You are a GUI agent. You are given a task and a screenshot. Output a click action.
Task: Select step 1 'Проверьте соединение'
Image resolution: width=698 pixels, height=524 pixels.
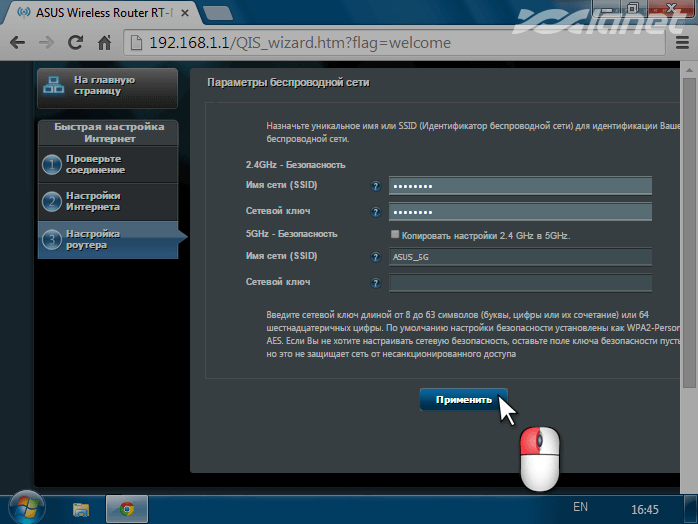click(106, 165)
